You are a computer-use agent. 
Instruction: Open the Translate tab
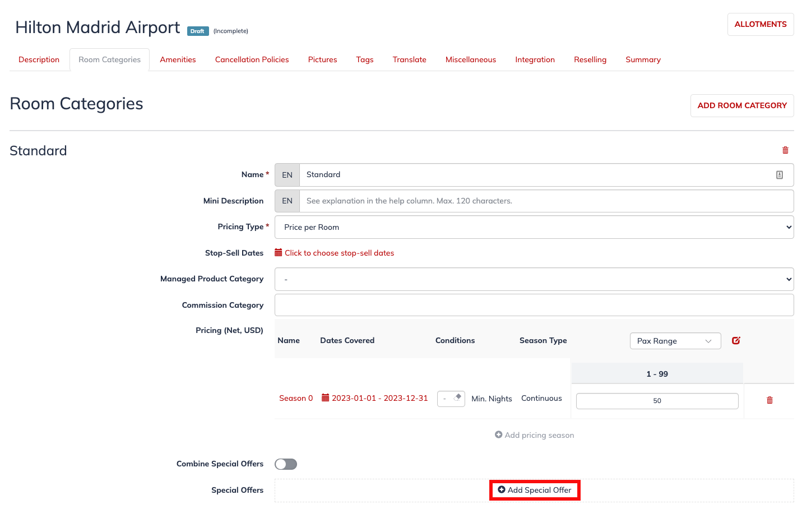[x=409, y=59]
